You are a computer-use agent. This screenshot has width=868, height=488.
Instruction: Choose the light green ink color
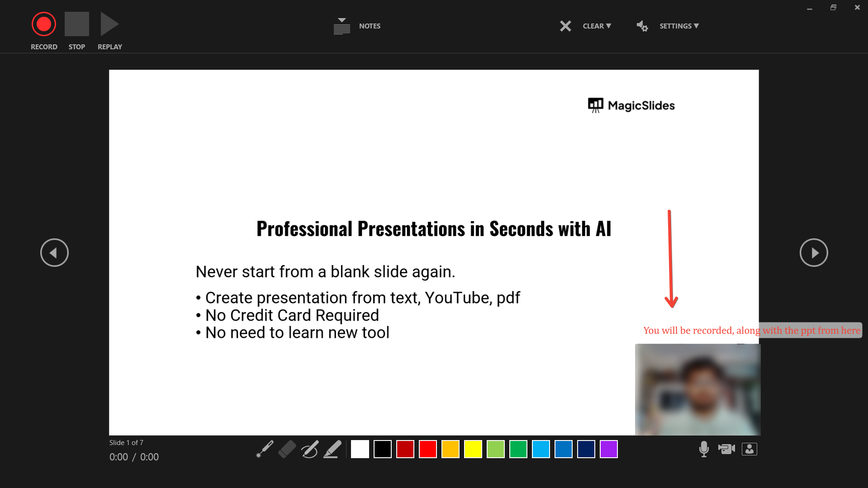click(496, 449)
